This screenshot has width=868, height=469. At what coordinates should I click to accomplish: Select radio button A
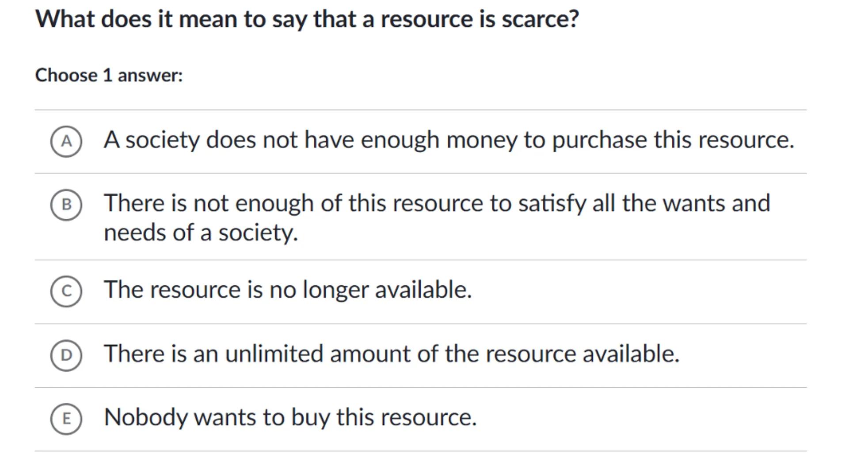click(66, 141)
